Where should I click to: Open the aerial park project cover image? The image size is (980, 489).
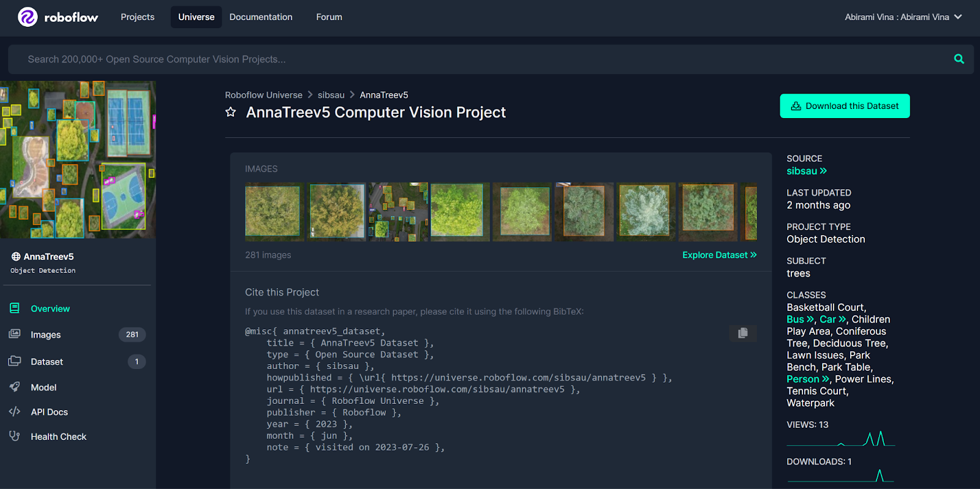pyautogui.click(x=78, y=160)
